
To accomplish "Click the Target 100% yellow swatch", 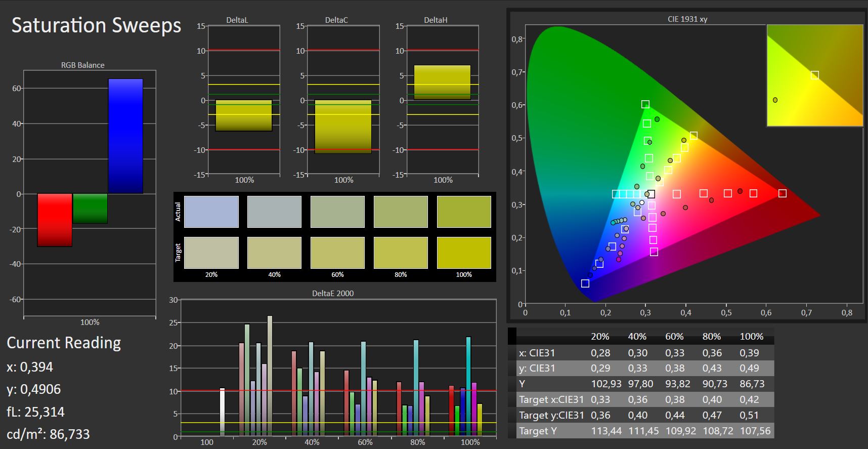I will click(464, 253).
